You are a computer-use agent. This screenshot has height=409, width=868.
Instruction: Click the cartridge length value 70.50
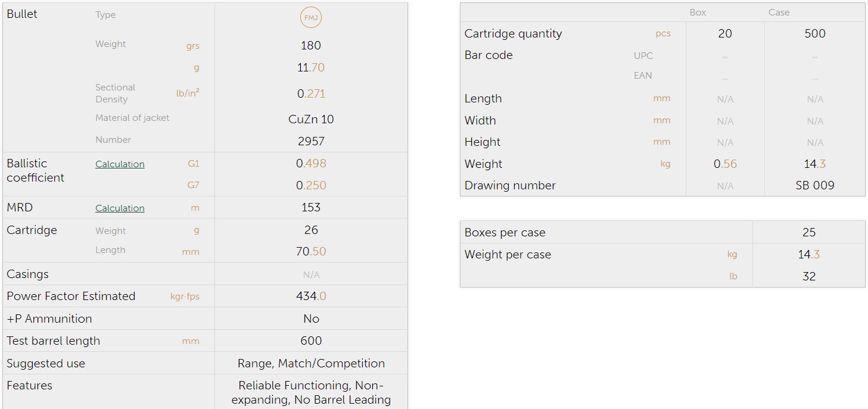pos(311,252)
